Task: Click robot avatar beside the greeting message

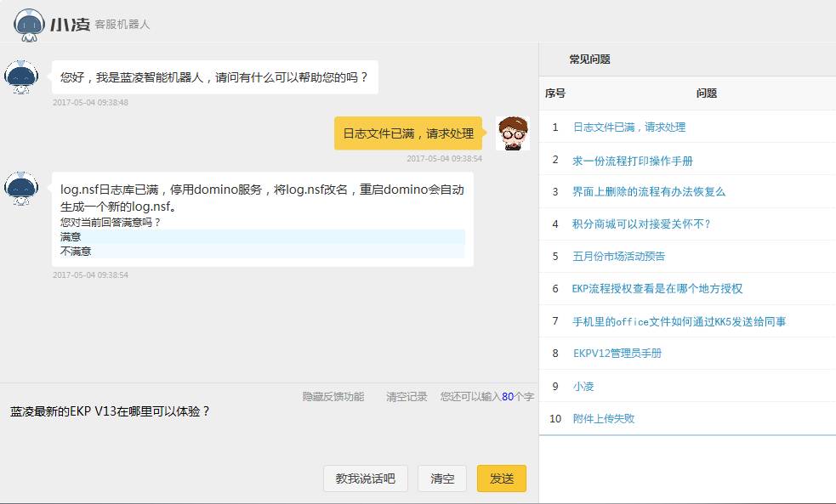Action: pos(21,77)
